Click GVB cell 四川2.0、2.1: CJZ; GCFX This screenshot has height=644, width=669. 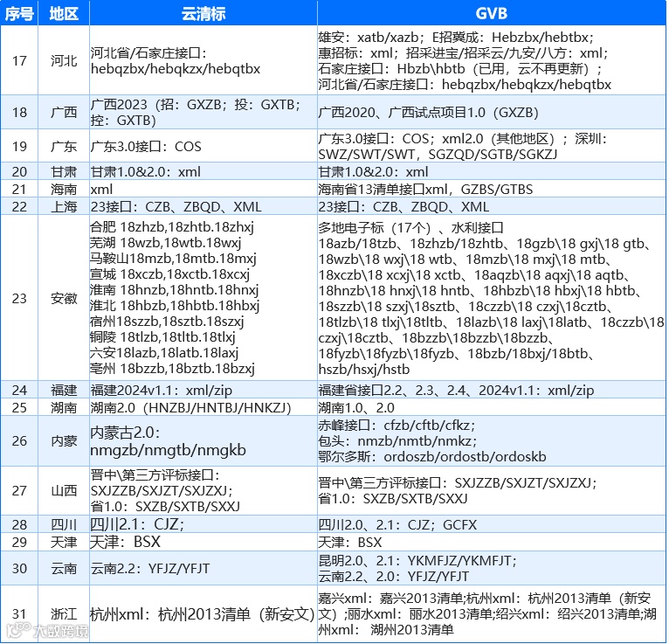(x=492, y=524)
